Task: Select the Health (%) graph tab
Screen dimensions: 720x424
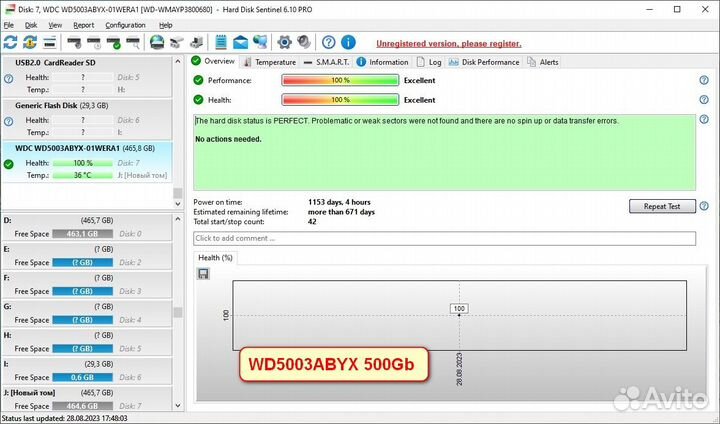Action: 215,258
